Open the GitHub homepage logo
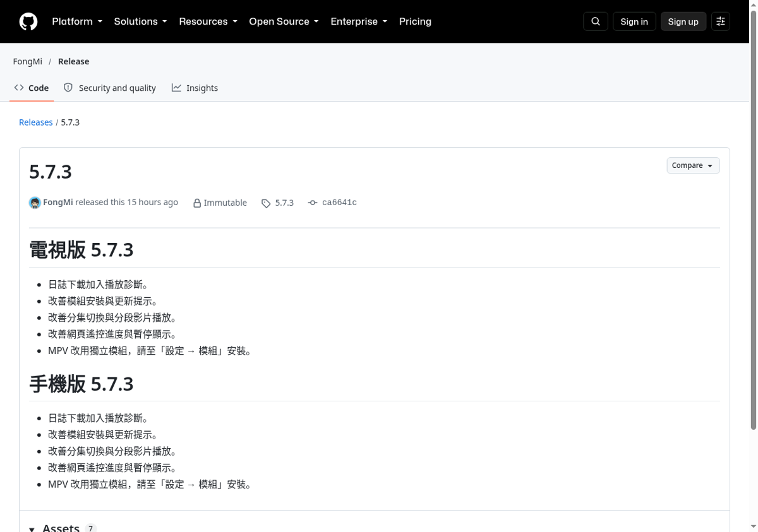The height and width of the screenshot is (532, 758). (28, 21)
